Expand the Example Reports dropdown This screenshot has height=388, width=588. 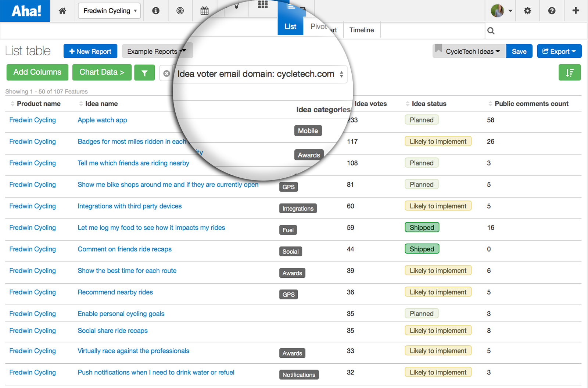click(157, 51)
